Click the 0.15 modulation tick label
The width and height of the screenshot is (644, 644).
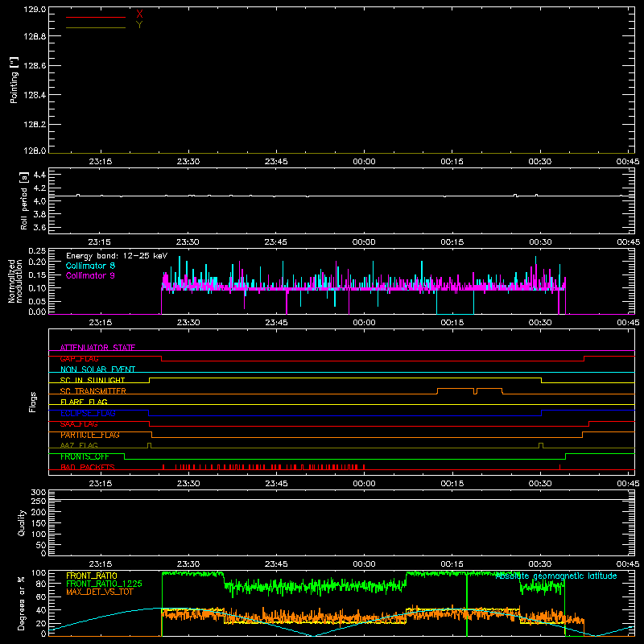click(37, 275)
